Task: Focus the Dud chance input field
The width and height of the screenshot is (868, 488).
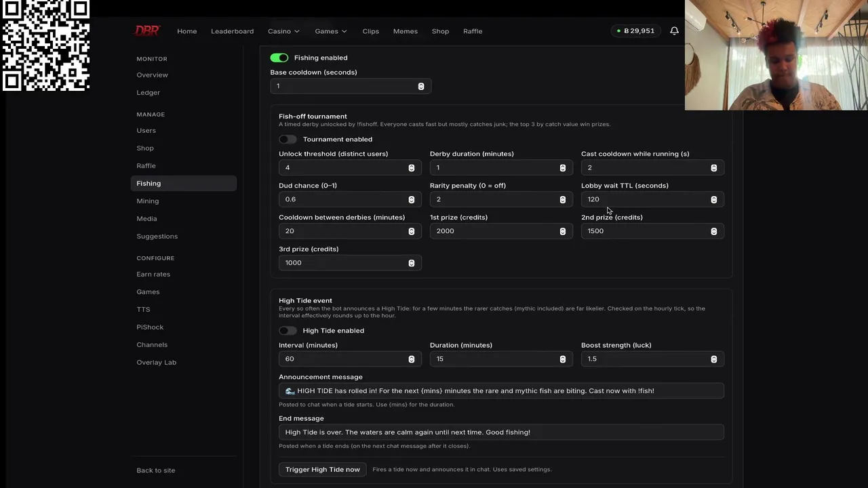Action: click(x=350, y=199)
